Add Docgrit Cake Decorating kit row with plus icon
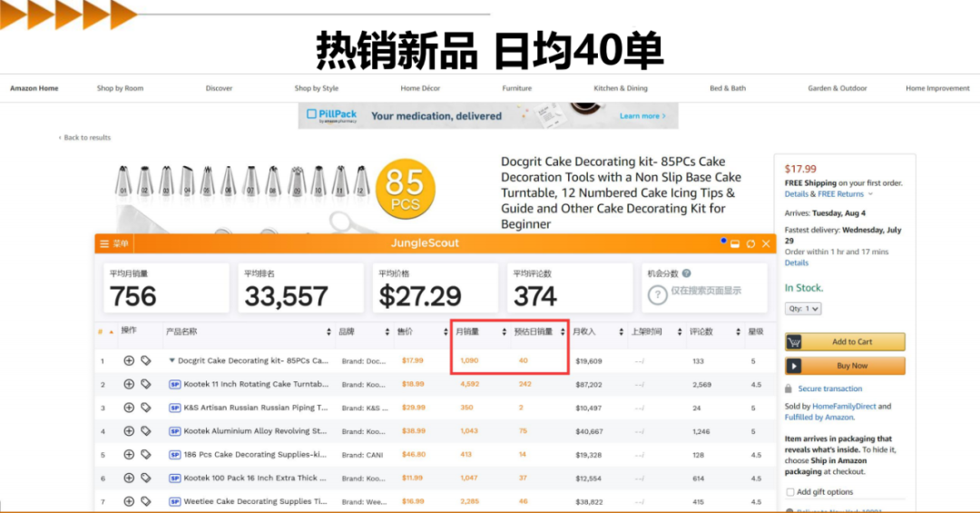The height and width of the screenshot is (513, 980). [129, 360]
